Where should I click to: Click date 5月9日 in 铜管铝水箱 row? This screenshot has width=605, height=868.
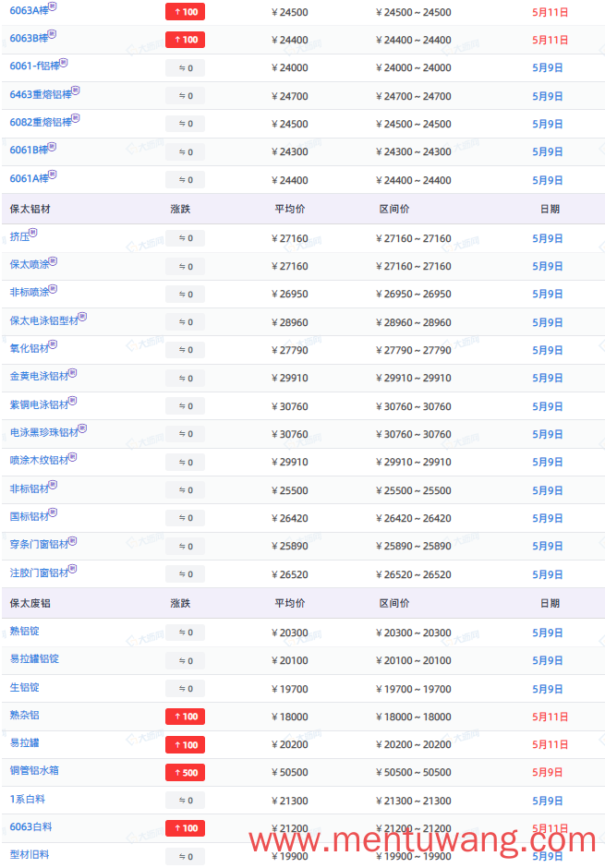(548, 772)
